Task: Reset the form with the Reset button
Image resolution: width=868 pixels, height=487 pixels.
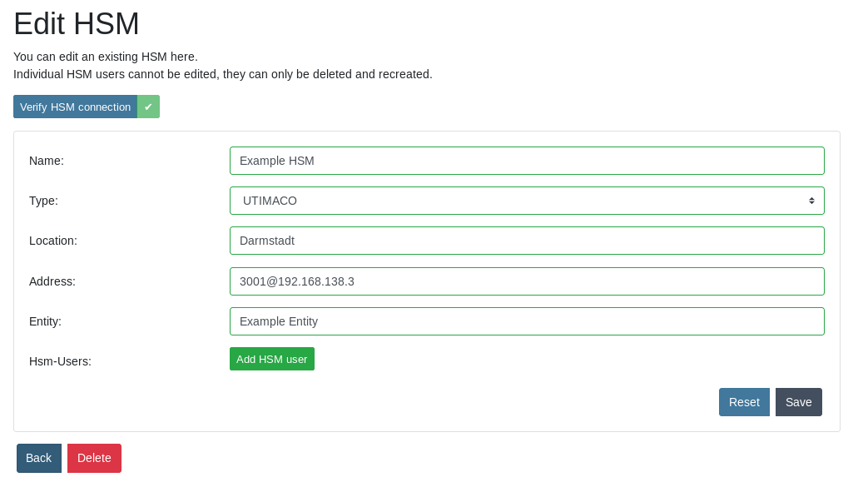Action: click(x=744, y=402)
